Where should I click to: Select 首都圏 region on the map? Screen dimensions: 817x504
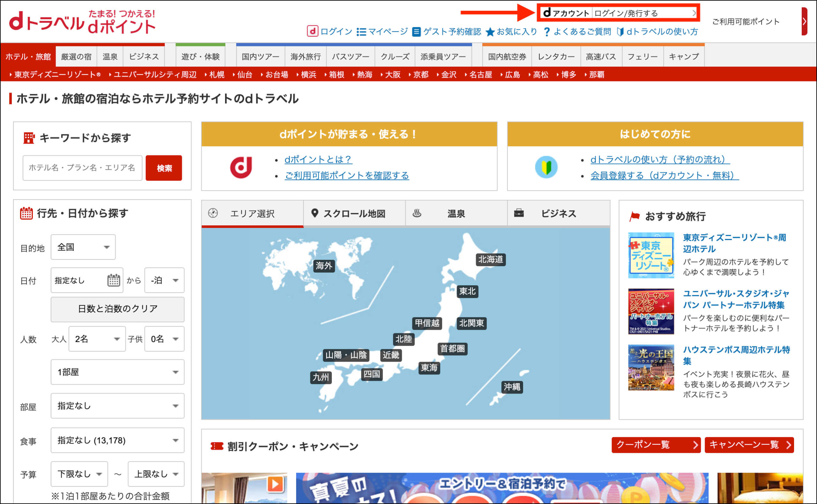click(x=453, y=349)
